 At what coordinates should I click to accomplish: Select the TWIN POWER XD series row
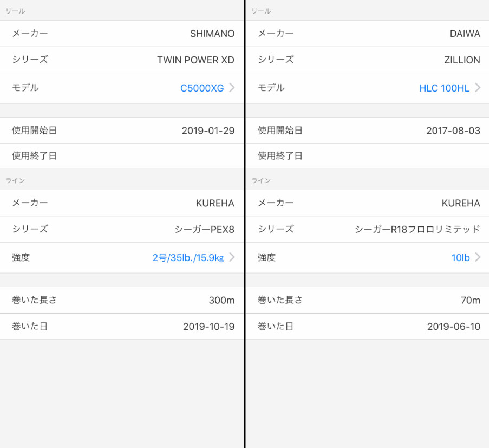point(122,60)
